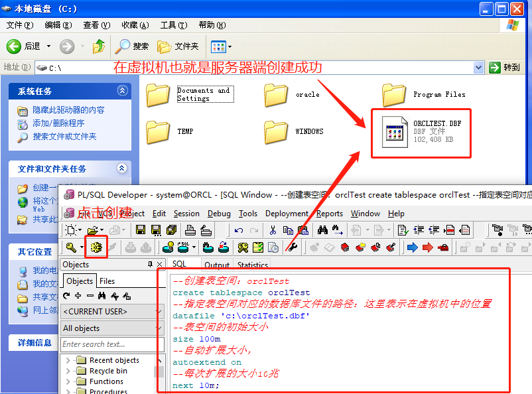Viewport: 532px width, 394px height.
Task: Click the Commit database icon with light bulb
Action: [168, 247]
